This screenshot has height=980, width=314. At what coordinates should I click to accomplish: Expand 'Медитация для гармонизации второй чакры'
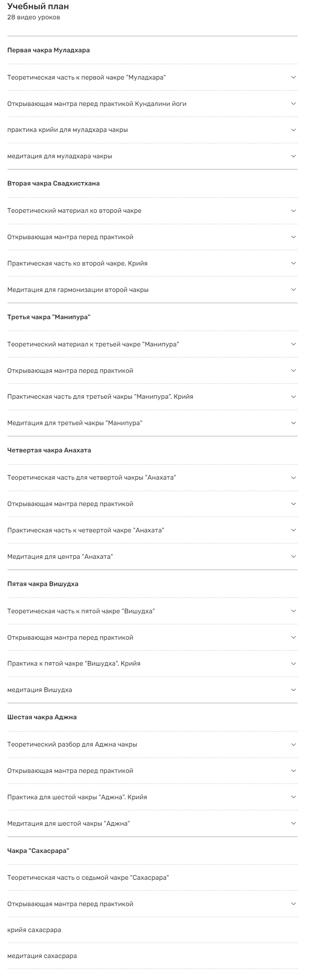tap(157, 289)
